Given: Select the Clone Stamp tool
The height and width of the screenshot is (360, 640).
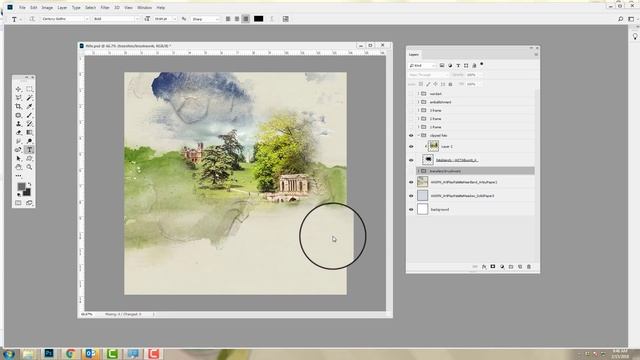Looking at the screenshot, I should [18, 124].
